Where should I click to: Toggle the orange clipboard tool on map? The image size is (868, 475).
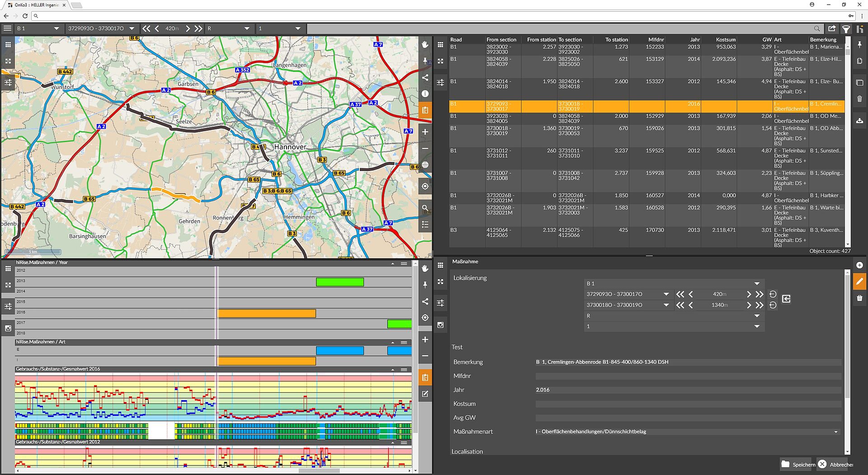[425, 110]
